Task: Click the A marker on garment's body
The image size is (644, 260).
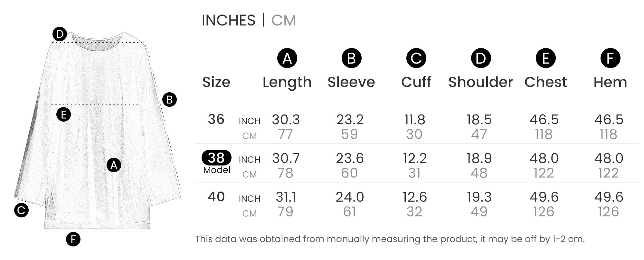Action: 114,165
